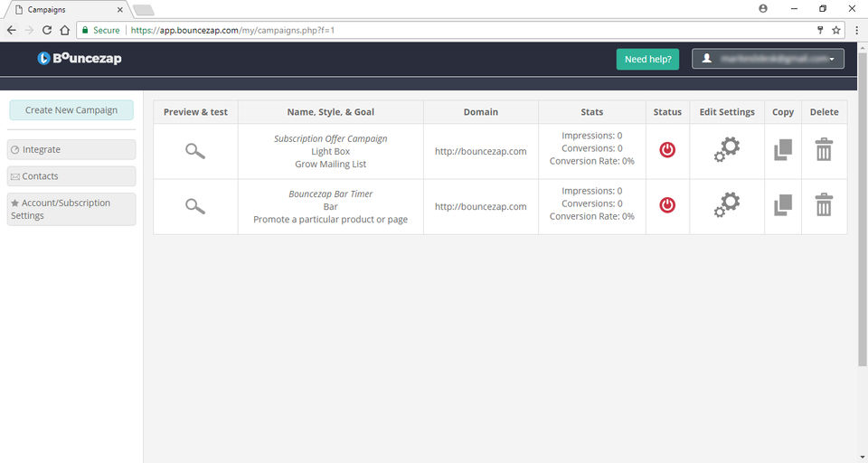Click the Bouncezap logo

[80, 58]
